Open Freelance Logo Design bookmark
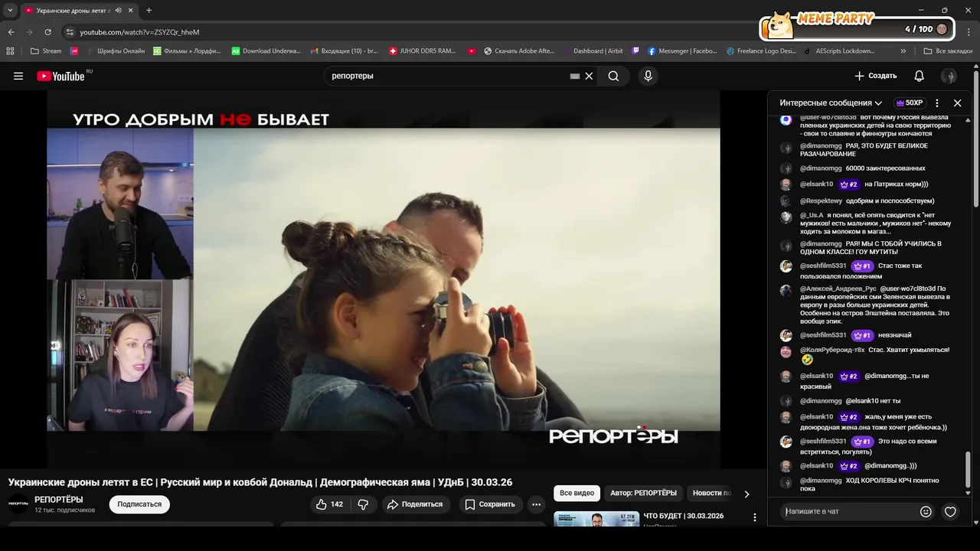980x551 pixels. coord(761,51)
